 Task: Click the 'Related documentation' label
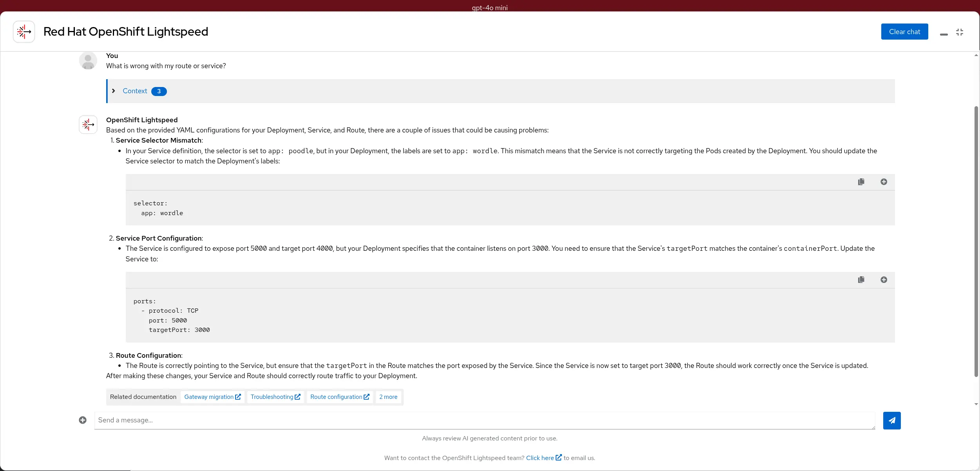coord(143,397)
